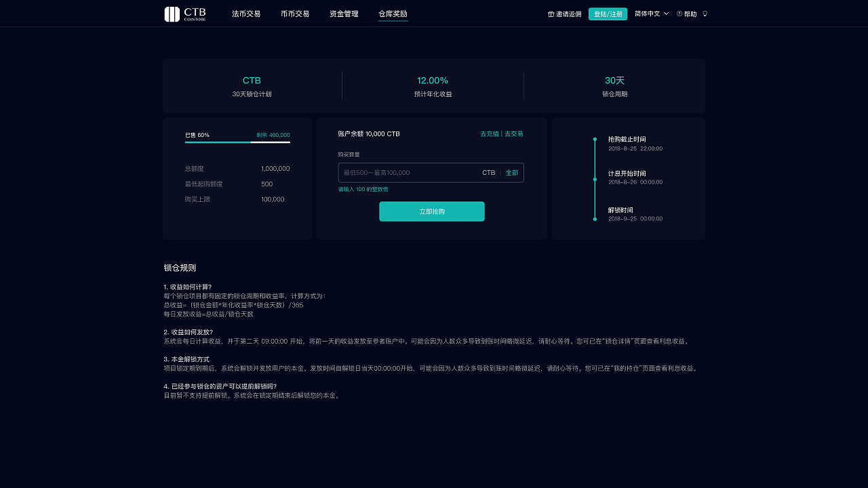Click the 立即抢购 purchase button
The image size is (868, 488).
[431, 211]
